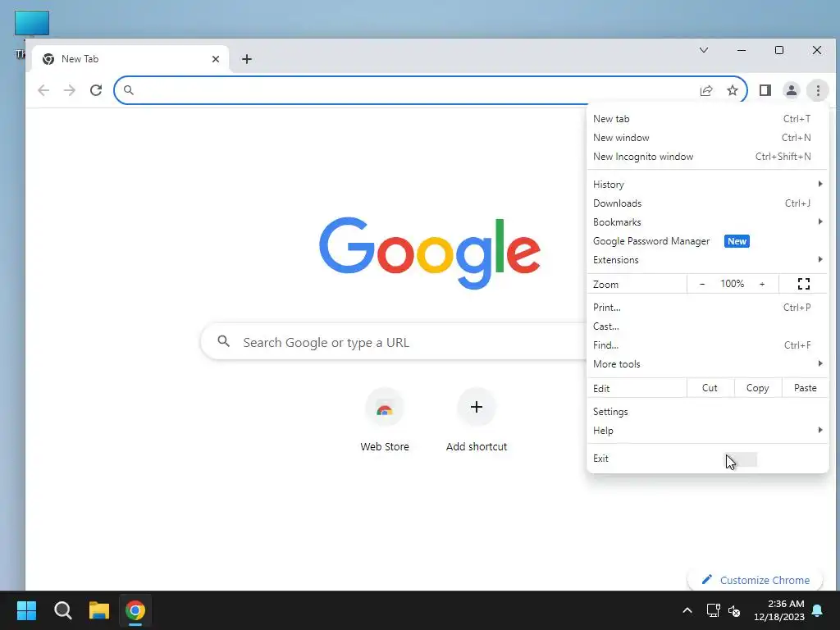The image size is (840, 630).
Task: Click the three-dot Chrome menu icon
Action: (x=818, y=90)
